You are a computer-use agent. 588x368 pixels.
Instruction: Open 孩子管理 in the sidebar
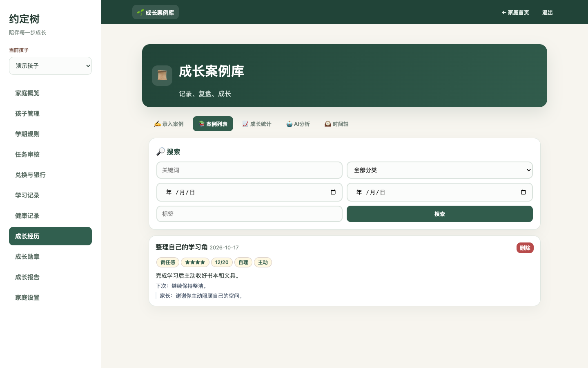(50, 114)
